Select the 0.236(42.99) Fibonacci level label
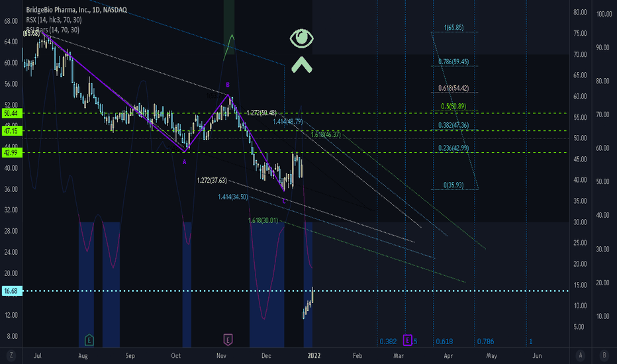Image resolution: width=617 pixels, height=364 pixels. tap(453, 148)
